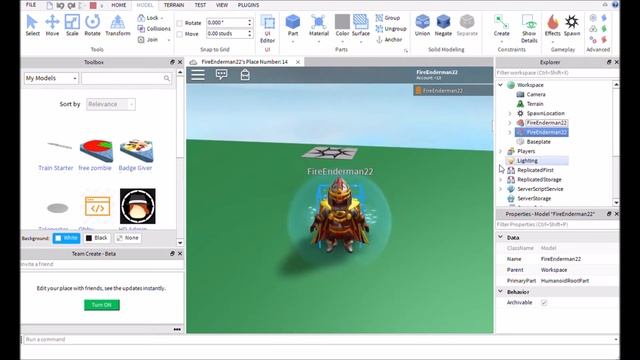Open the FILE menu
Screen dimensions: 640x360
coord(31,5)
